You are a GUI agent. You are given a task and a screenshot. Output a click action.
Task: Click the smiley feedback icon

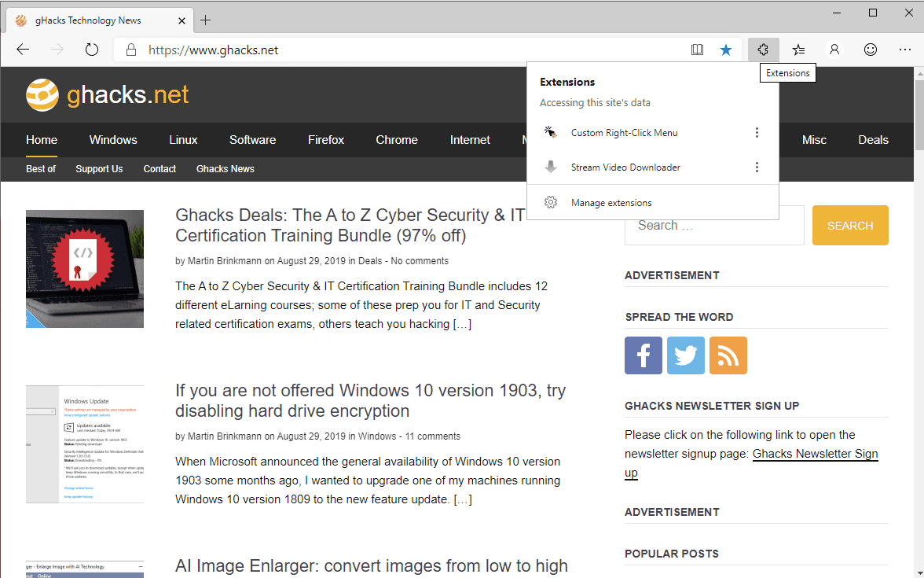[x=871, y=50]
